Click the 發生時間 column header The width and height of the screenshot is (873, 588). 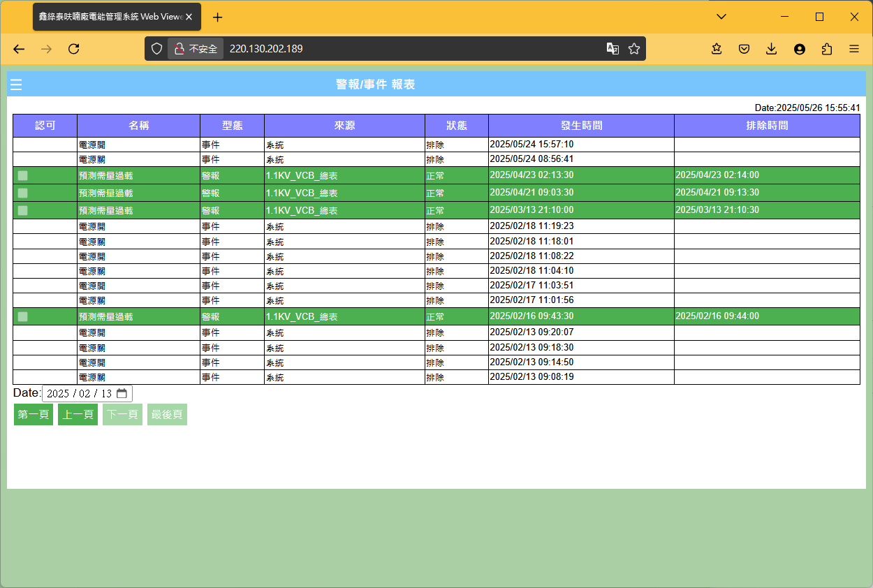582,126
